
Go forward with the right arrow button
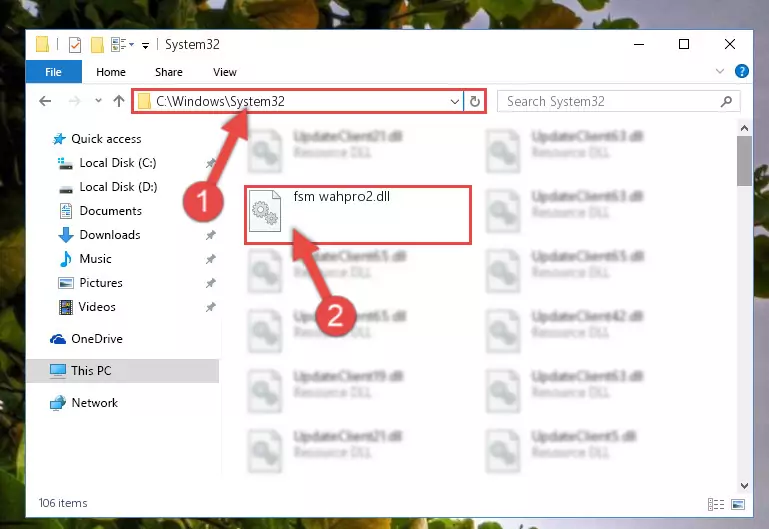tap(75, 101)
